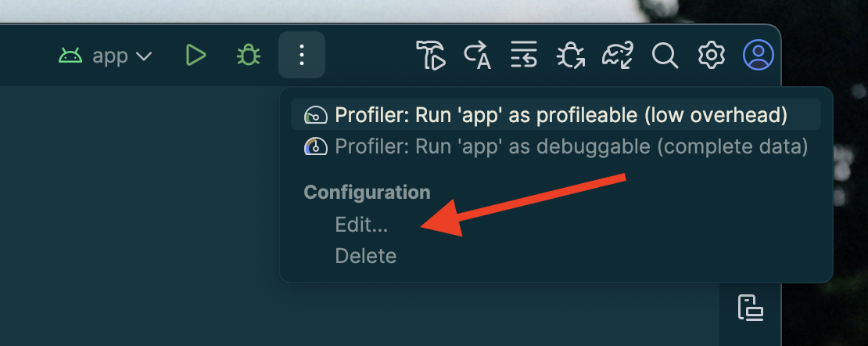Image resolution: width=868 pixels, height=346 pixels.
Task: Select Profiler: Run 'app' as debuggable
Action: [x=571, y=146]
